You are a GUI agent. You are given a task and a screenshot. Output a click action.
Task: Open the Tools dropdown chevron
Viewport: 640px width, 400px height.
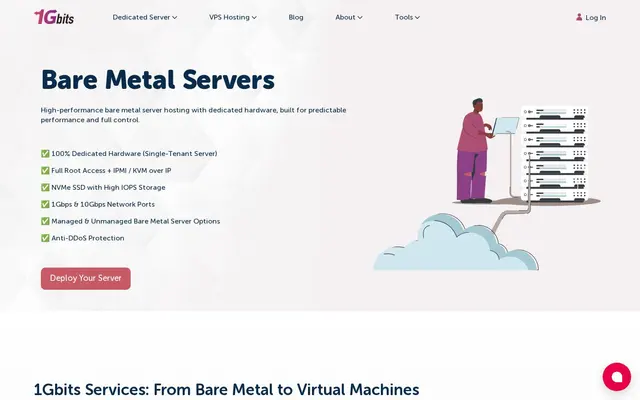pos(417,18)
